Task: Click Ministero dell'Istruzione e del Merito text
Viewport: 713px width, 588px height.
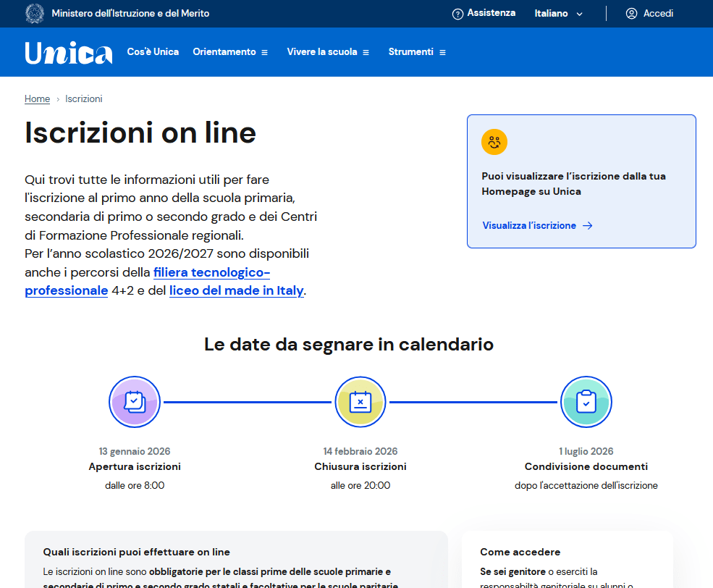Action: click(130, 14)
